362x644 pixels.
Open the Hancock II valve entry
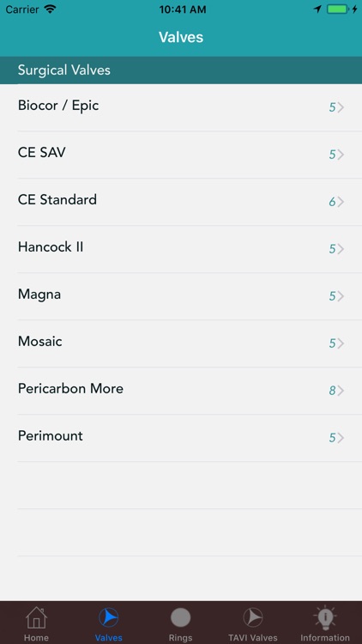tap(181, 249)
